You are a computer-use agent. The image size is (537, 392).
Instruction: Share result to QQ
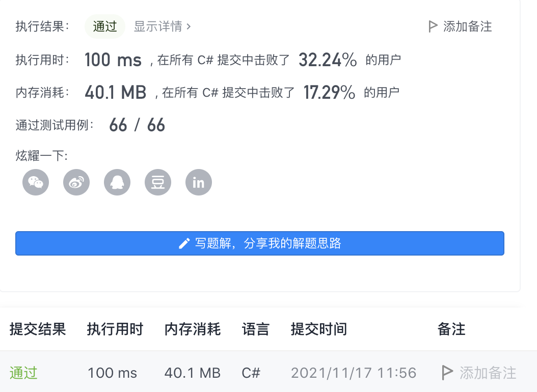117,182
